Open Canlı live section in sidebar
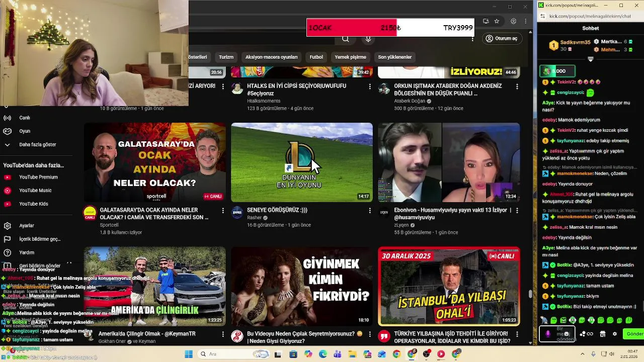The image size is (644, 362). (24, 118)
